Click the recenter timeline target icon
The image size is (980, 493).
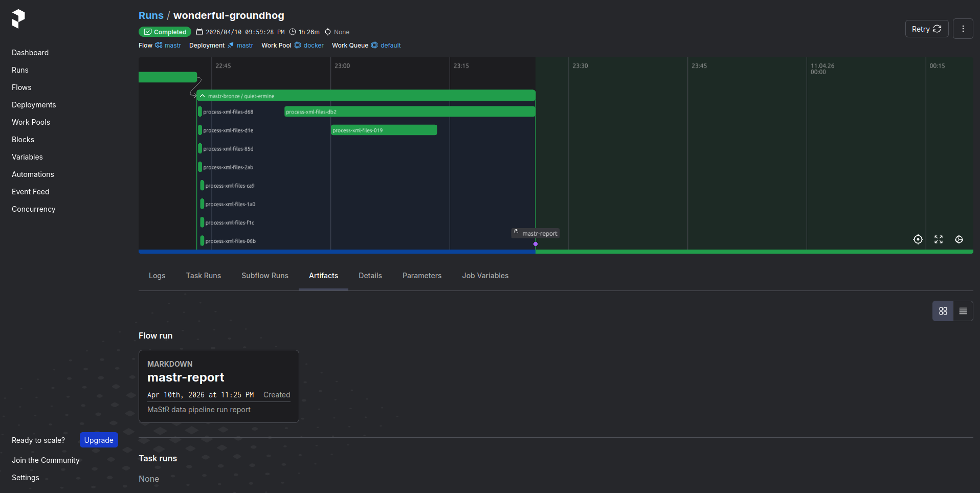pyautogui.click(x=918, y=239)
